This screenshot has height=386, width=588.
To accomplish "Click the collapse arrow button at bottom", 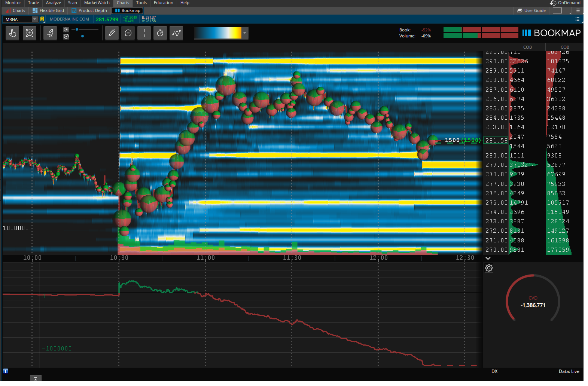I will tap(36, 379).
